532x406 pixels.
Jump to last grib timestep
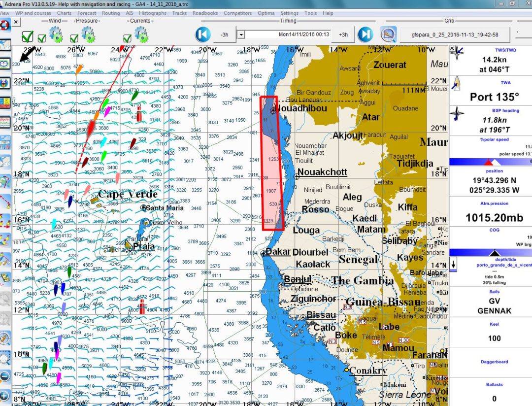365,34
